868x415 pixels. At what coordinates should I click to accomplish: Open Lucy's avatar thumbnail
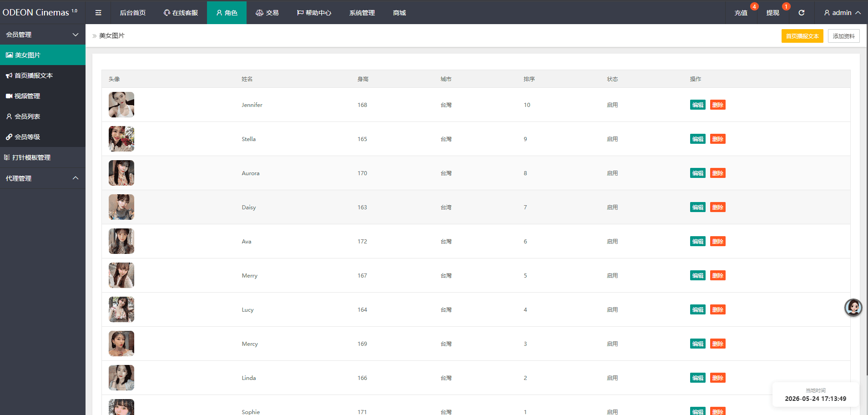click(x=121, y=309)
